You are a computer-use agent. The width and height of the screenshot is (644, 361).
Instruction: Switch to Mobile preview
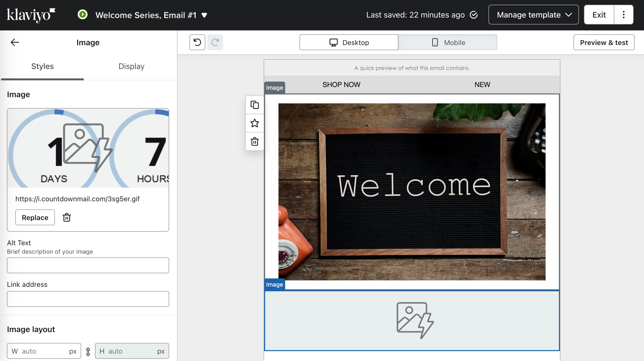click(x=448, y=42)
